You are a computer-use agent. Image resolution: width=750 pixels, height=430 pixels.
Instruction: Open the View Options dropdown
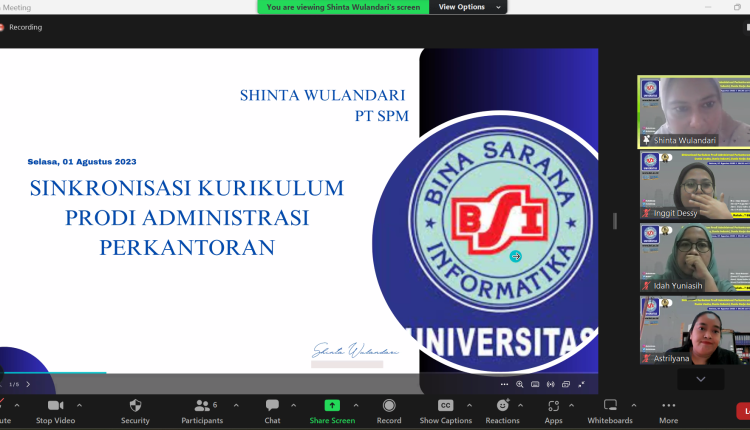point(468,7)
